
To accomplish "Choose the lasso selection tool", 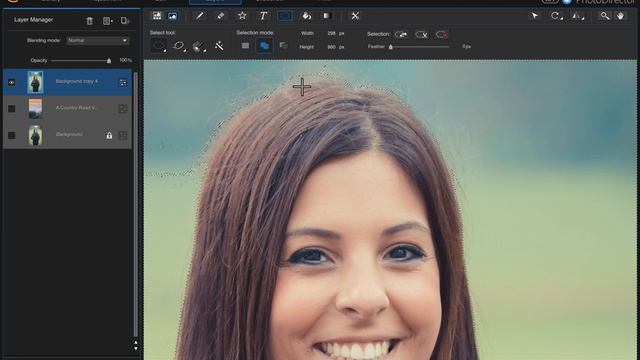I will (179, 46).
